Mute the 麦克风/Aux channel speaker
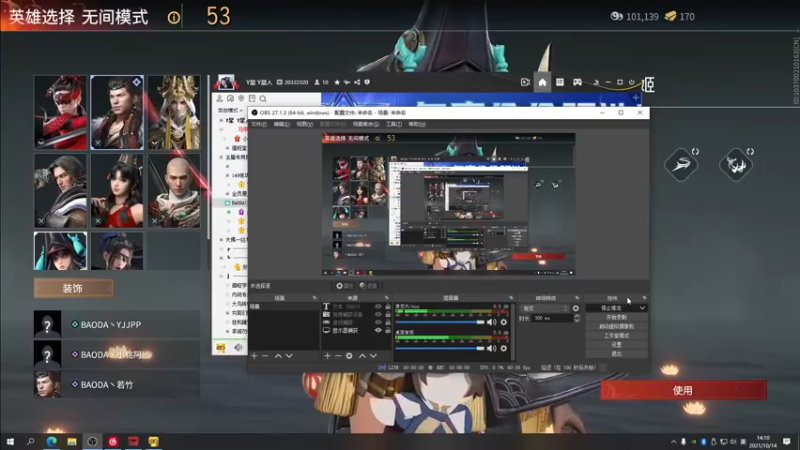 point(491,322)
